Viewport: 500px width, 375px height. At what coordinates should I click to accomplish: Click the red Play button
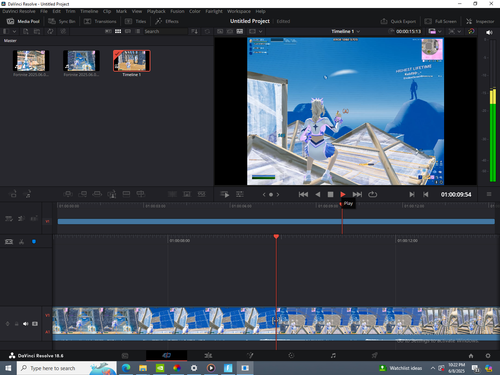[343, 194]
